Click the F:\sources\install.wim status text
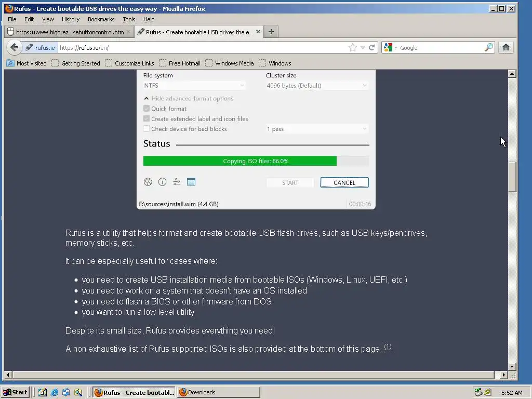Viewport: 532px width, 399px height. click(179, 204)
